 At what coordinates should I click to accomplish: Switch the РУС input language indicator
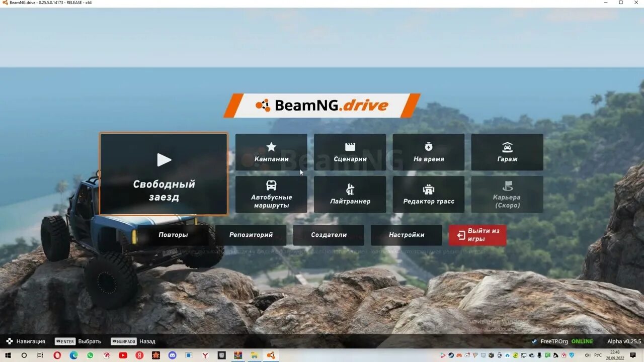pos(598,355)
